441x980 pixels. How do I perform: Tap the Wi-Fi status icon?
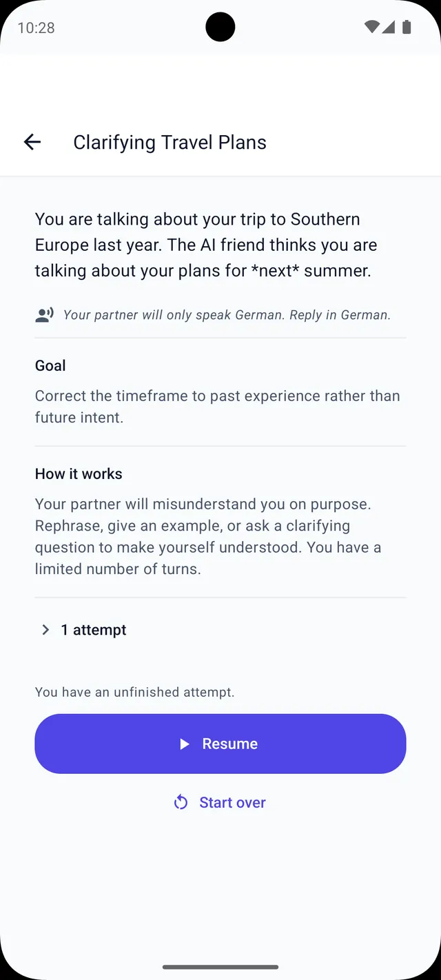tap(372, 28)
